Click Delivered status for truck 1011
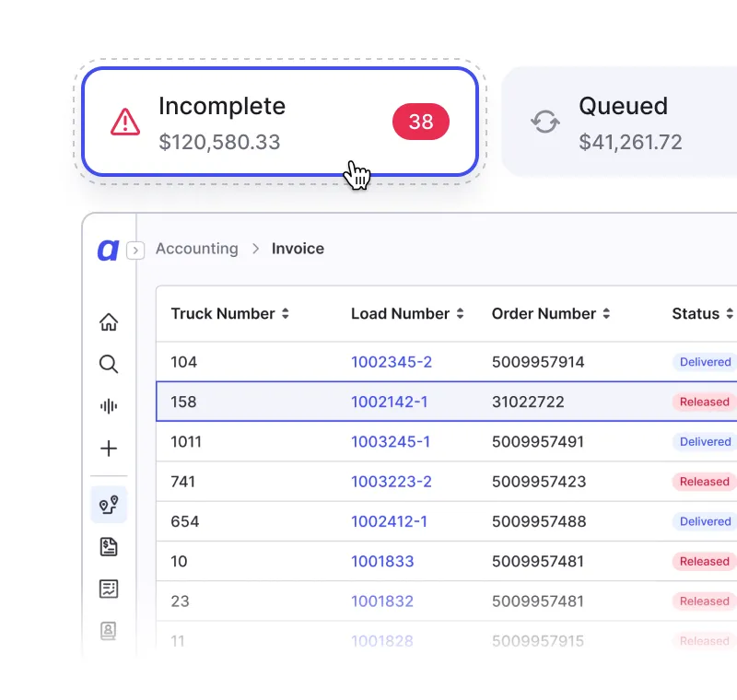Image resolution: width=737 pixels, height=700 pixels. pyautogui.click(x=705, y=441)
